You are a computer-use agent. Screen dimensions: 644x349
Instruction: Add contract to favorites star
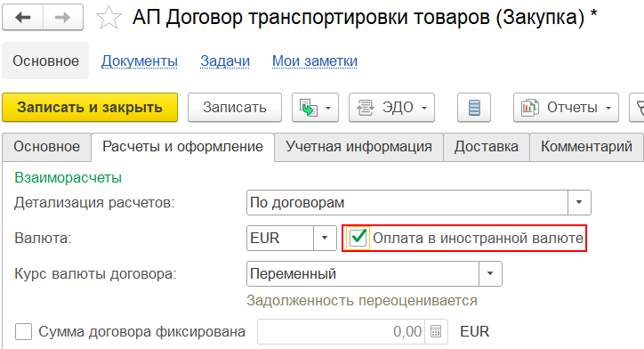(x=109, y=18)
